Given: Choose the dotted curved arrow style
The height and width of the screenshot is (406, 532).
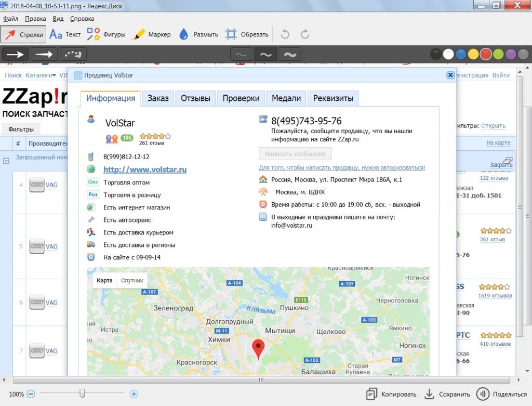Looking at the screenshot, I should 73,54.
